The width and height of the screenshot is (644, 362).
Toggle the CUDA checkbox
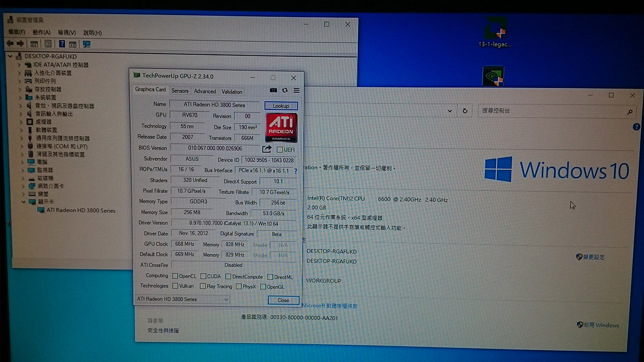pyautogui.click(x=203, y=276)
